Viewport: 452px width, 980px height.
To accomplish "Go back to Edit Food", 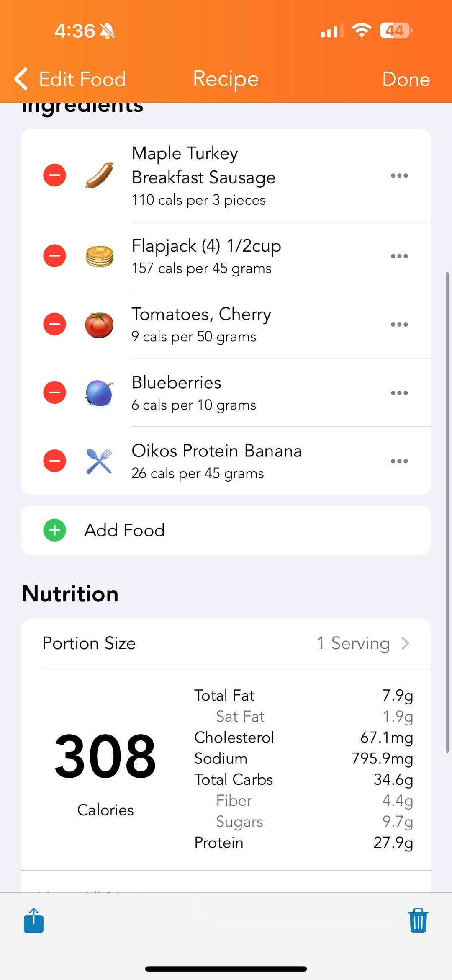I will point(70,79).
